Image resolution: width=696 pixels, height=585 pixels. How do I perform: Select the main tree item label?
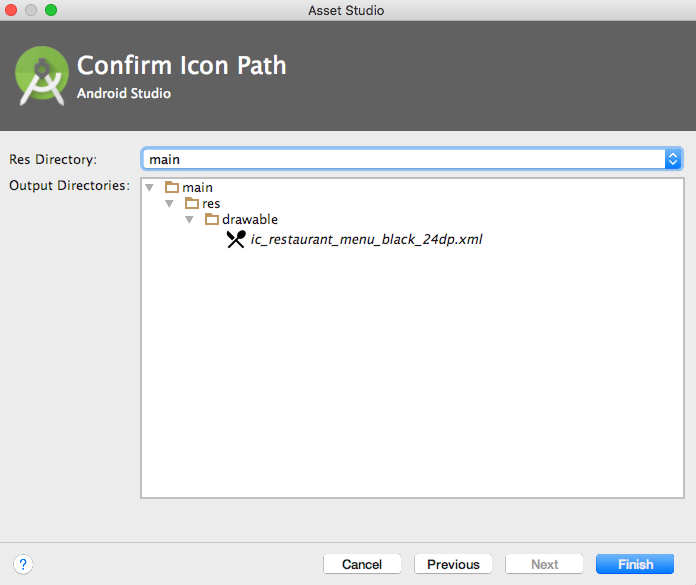pos(197,187)
